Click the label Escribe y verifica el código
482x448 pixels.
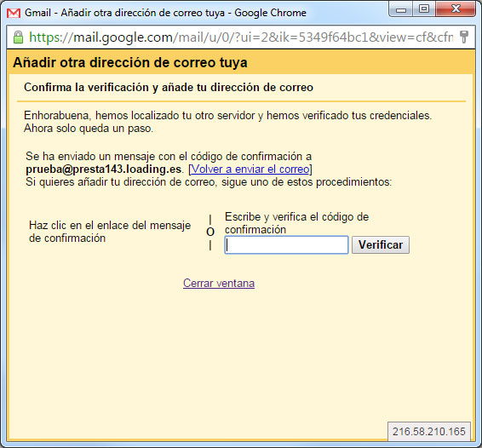[x=296, y=223]
